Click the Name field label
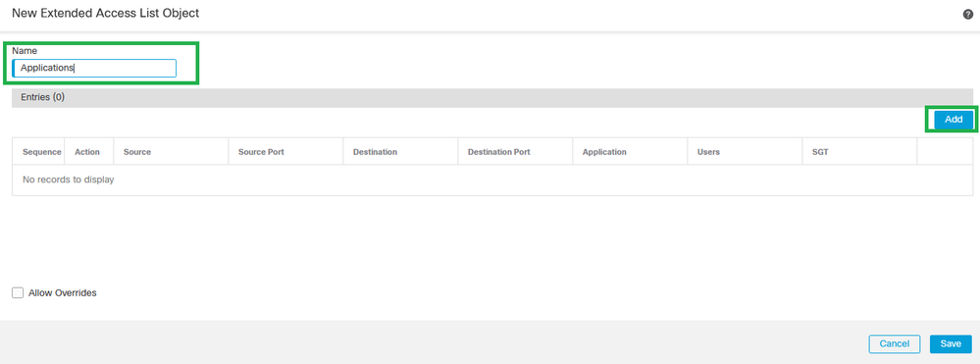Viewport: 980px width, 364px height. pos(25,51)
